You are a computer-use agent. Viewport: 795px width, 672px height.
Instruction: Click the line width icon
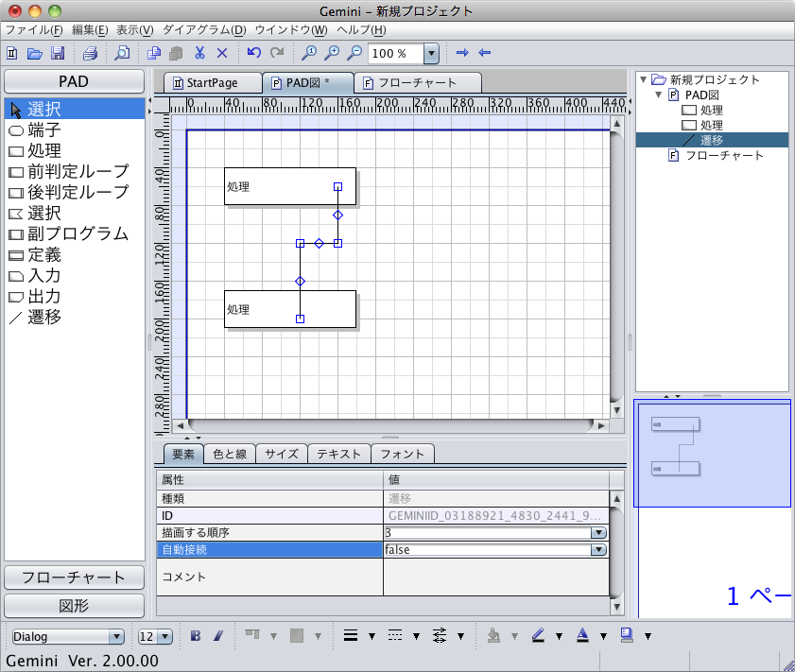pos(351,635)
